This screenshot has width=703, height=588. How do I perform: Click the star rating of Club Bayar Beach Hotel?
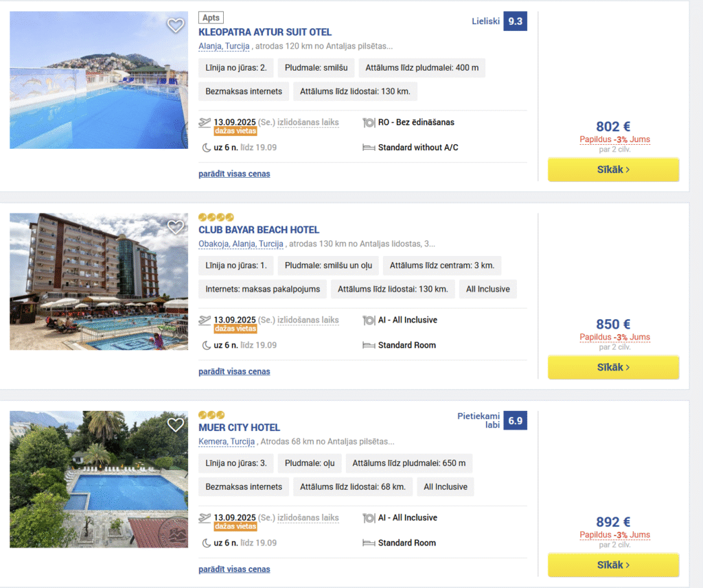coord(216,217)
